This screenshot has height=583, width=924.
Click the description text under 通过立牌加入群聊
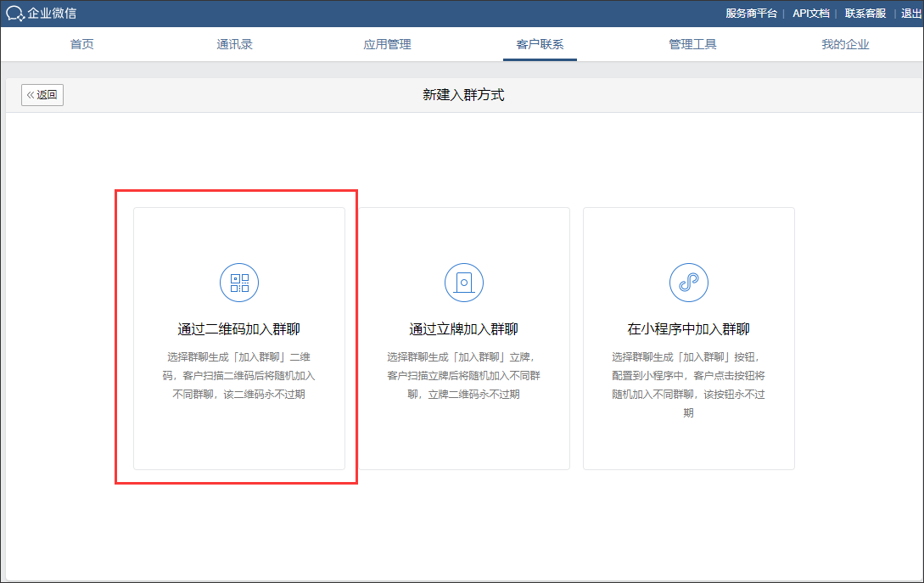(x=463, y=375)
